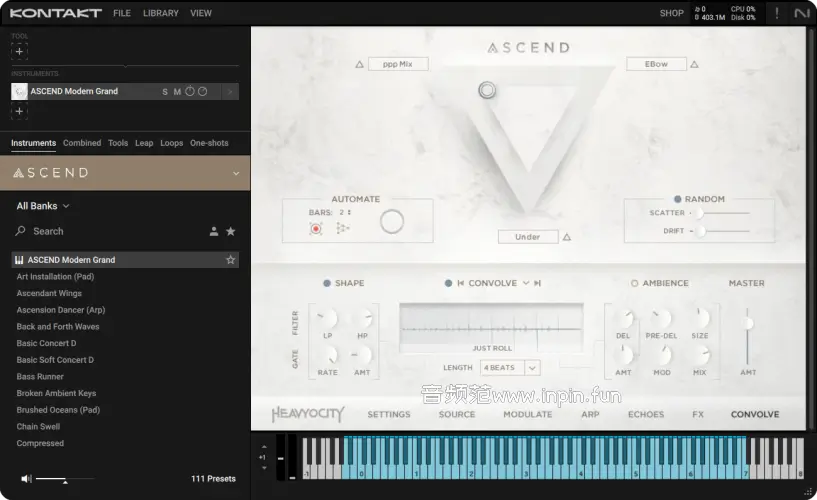Click the Native Instruments logo icon

tap(801, 13)
